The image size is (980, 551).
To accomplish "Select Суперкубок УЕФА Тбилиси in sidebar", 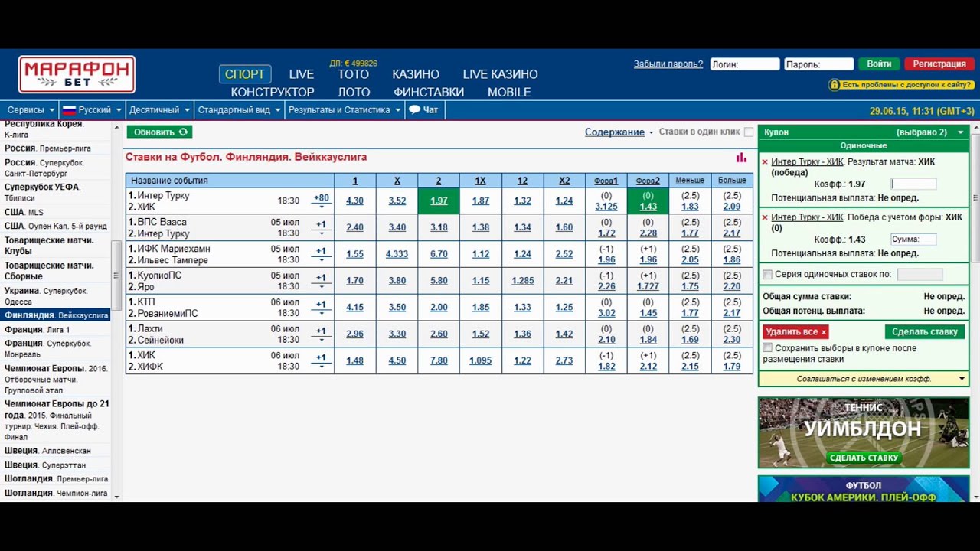I will click(42, 192).
